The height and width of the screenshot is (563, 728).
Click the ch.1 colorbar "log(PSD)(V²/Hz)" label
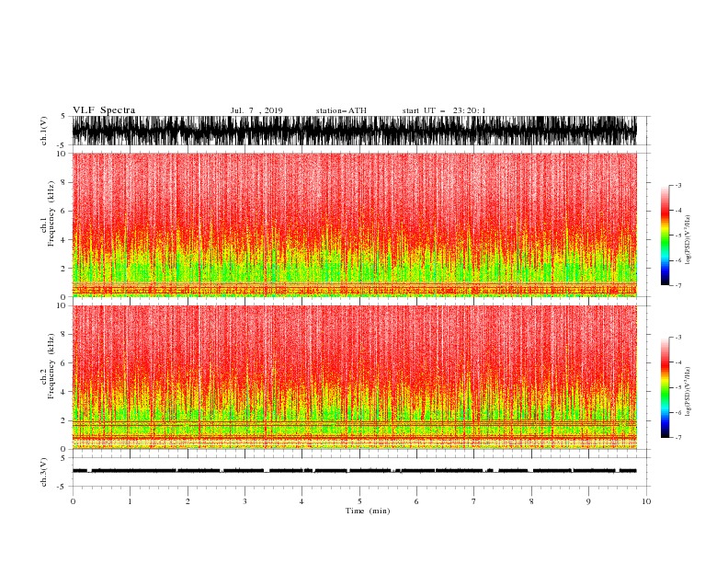pyautogui.click(x=688, y=240)
